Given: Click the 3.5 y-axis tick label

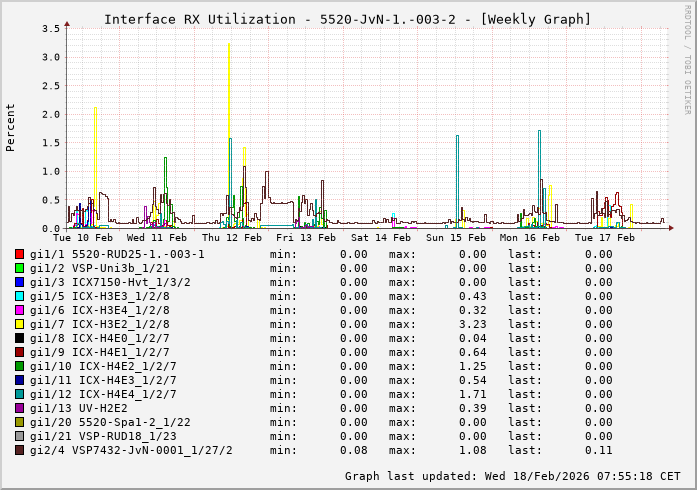Looking at the screenshot, I should [x=50, y=29].
